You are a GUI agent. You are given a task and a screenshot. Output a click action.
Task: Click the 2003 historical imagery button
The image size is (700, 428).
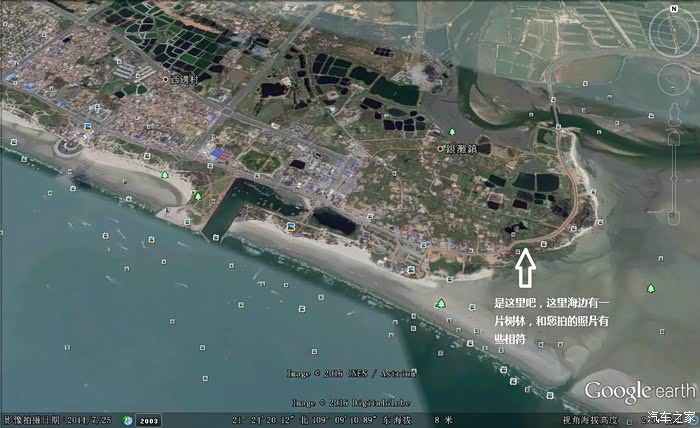(149, 420)
